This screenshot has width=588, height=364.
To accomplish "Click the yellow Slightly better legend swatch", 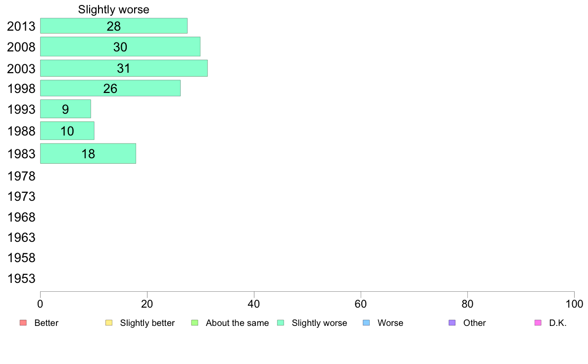I will coord(109,323).
